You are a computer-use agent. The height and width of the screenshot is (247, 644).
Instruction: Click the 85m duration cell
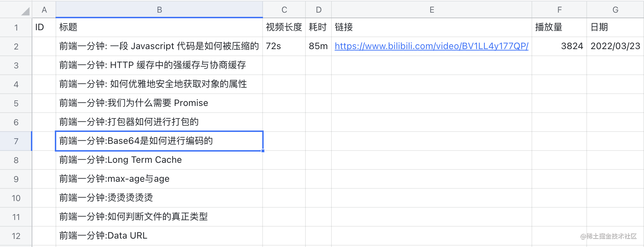tap(318, 46)
